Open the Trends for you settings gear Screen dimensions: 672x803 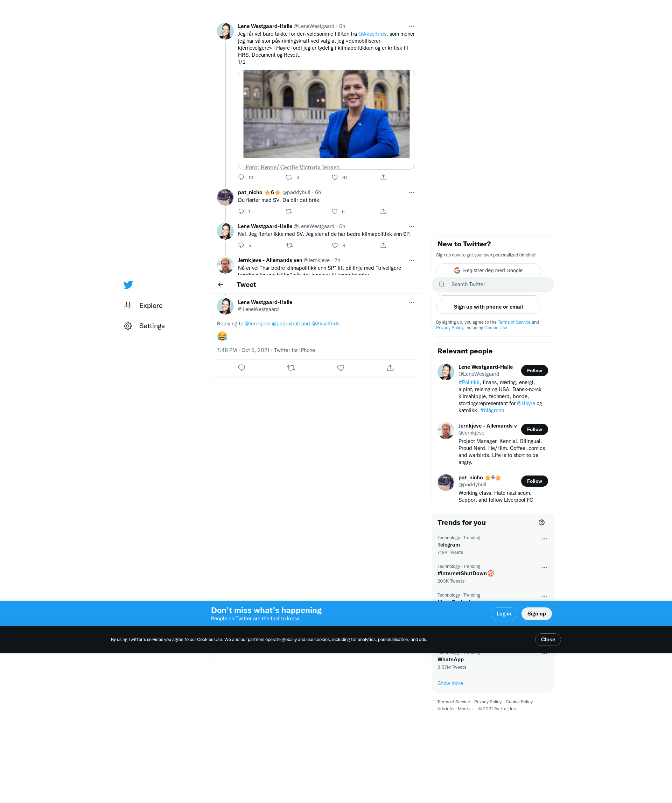[x=541, y=522]
